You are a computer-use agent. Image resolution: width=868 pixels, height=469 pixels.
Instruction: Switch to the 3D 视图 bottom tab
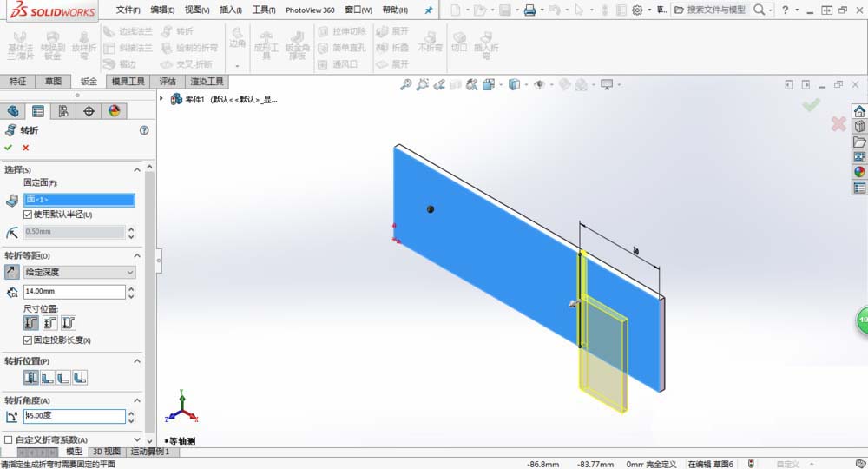click(106, 452)
